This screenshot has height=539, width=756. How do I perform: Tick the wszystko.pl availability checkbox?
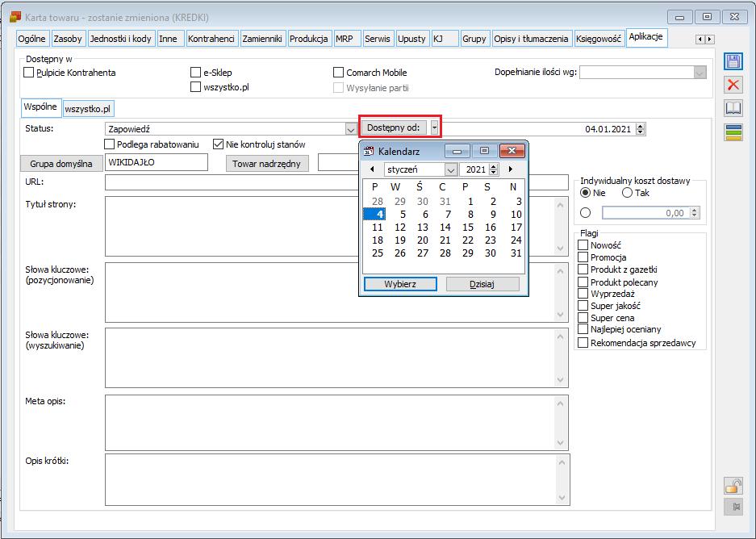(195, 87)
